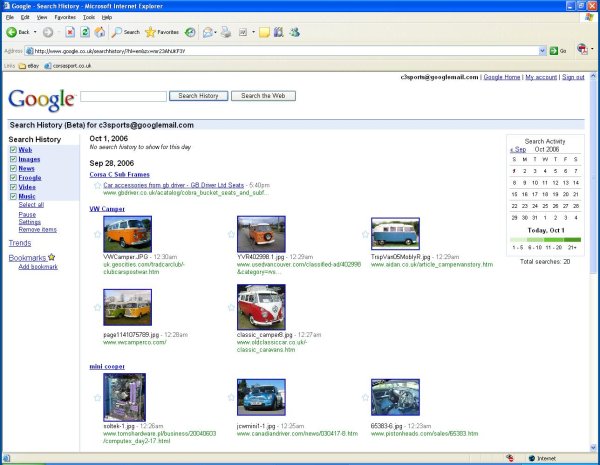Click the Pause link

pyautogui.click(x=27, y=215)
